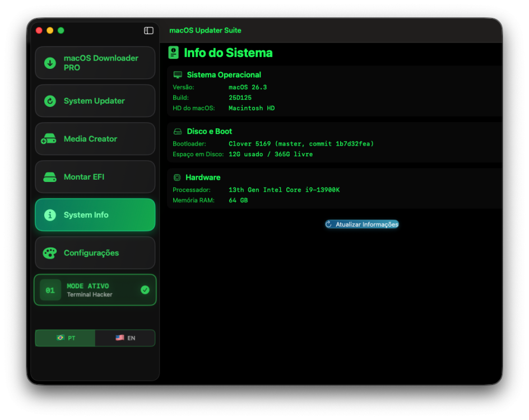Click the US flag icon
529x420 pixels.
coord(120,338)
